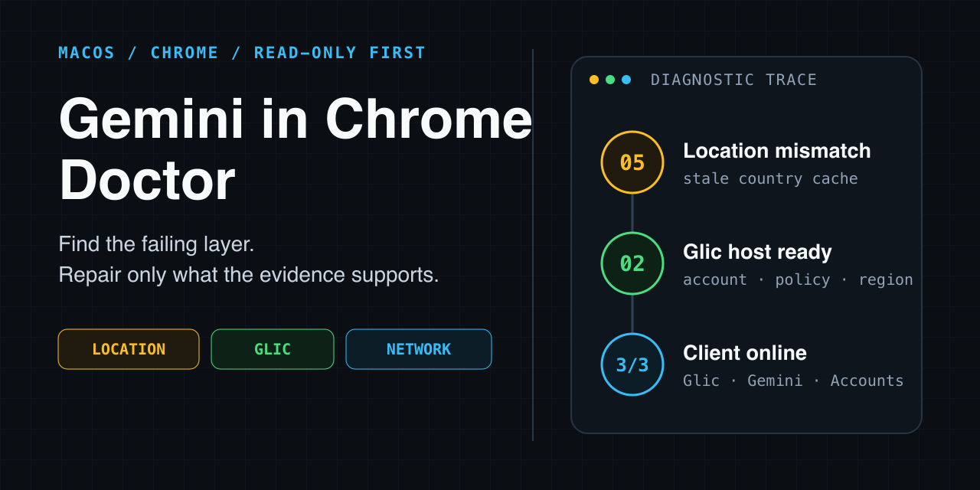Select the "Gemini in Chrome Doctor" headline
980x490 pixels.
point(296,150)
